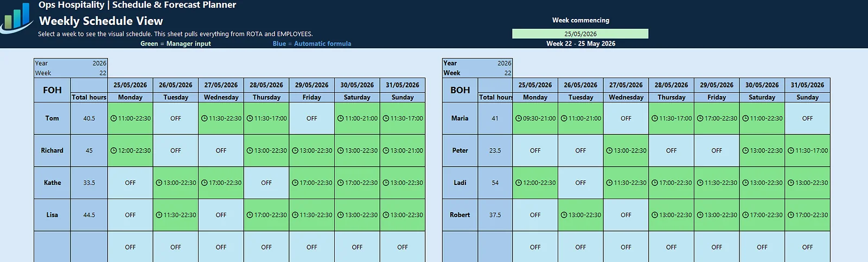Click the clock icon in Maria's Tuesday shift
868x262 pixels.
coord(564,118)
